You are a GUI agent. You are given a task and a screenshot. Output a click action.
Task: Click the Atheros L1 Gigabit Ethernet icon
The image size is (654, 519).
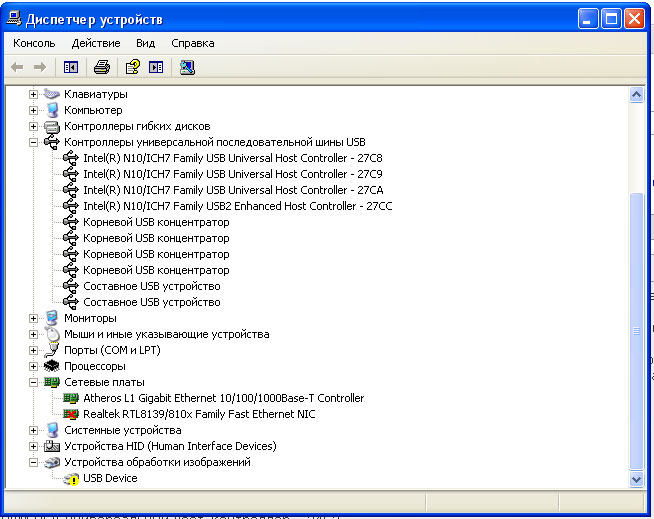(x=70, y=398)
